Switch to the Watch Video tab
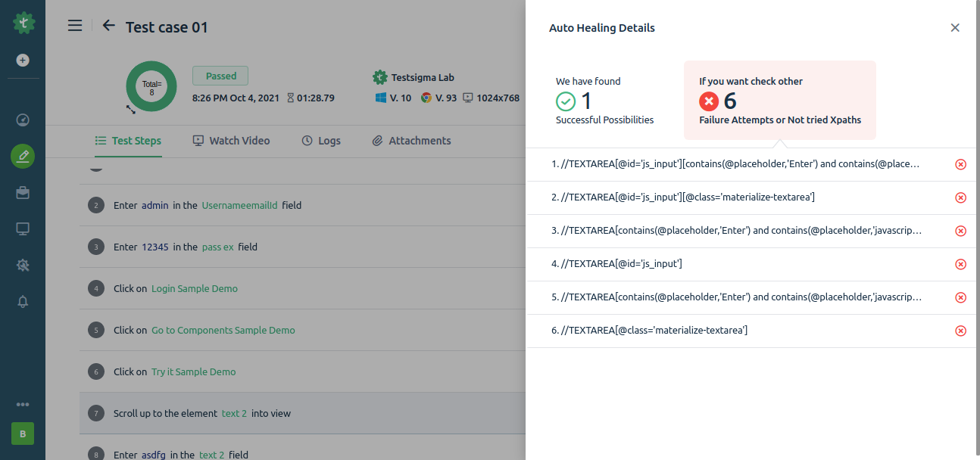 [231, 141]
